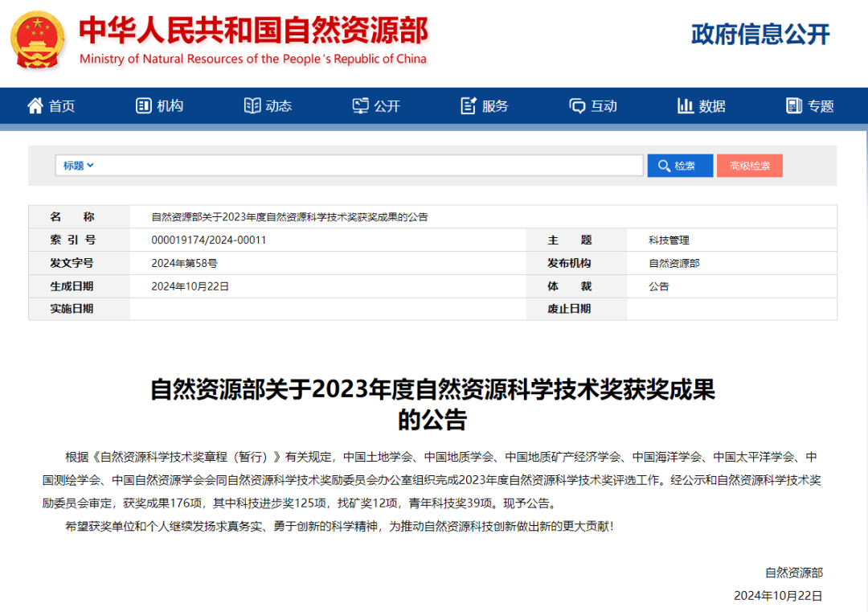Click into the search keyword text box
Screen dimensions: 868x612
(x=370, y=166)
